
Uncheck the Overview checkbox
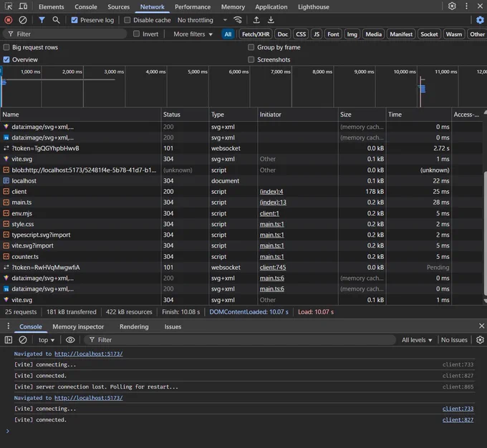click(x=6, y=59)
